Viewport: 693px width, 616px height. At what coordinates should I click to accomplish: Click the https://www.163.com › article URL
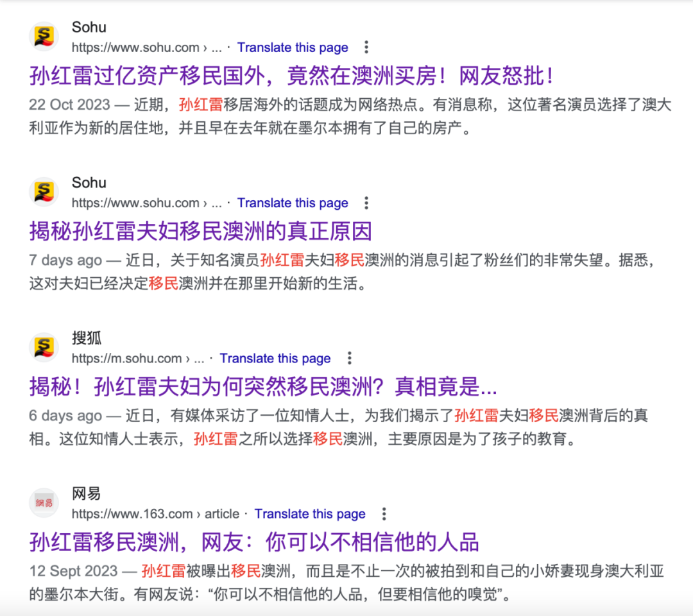(x=155, y=513)
